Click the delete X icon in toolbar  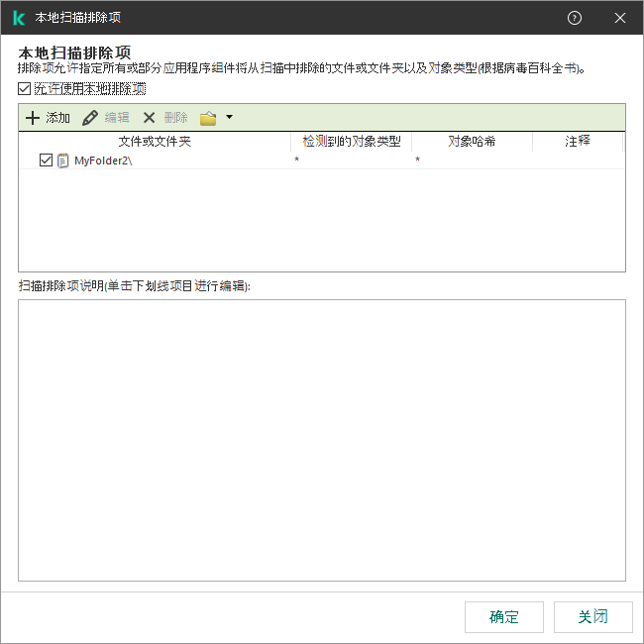click(x=150, y=118)
